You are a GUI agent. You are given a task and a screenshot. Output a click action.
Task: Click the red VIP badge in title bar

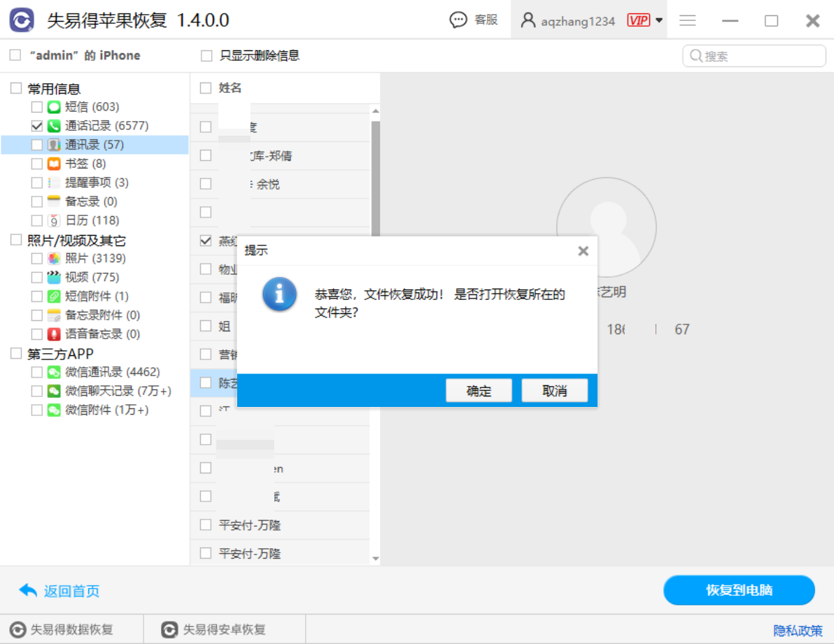tap(638, 20)
